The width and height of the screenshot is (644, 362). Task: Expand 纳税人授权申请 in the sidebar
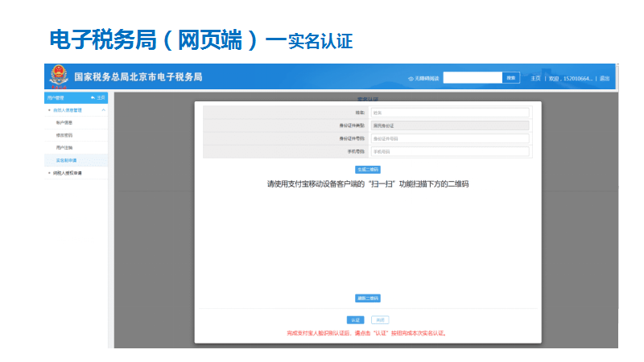click(68, 173)
